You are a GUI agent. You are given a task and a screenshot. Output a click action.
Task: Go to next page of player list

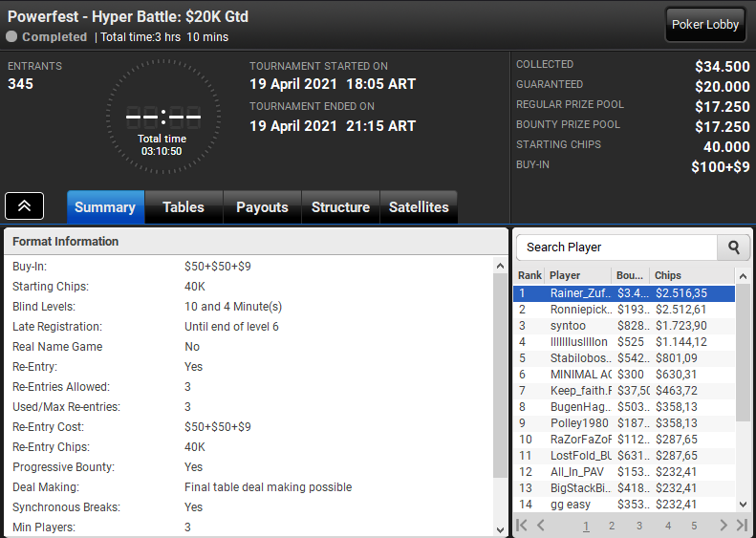click(724, 525)
